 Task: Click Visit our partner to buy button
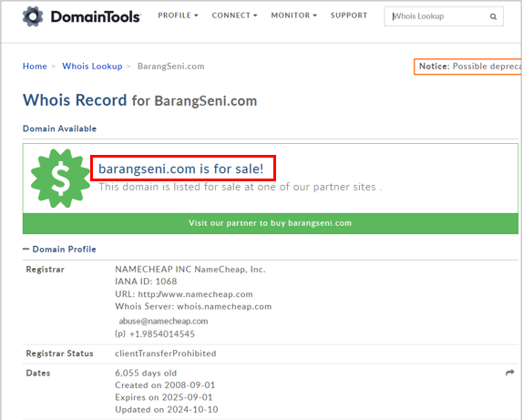tap(271, 223)
